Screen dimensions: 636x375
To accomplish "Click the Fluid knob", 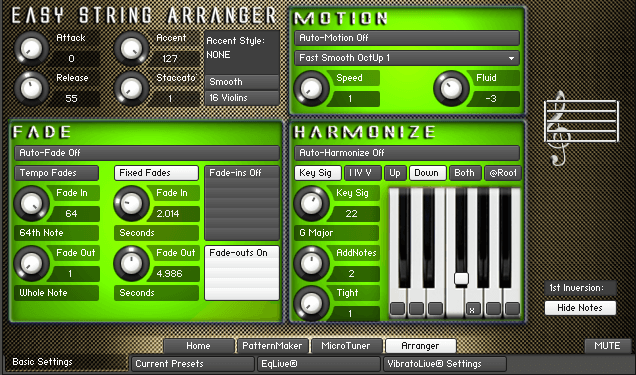I will tap(451, 88).
